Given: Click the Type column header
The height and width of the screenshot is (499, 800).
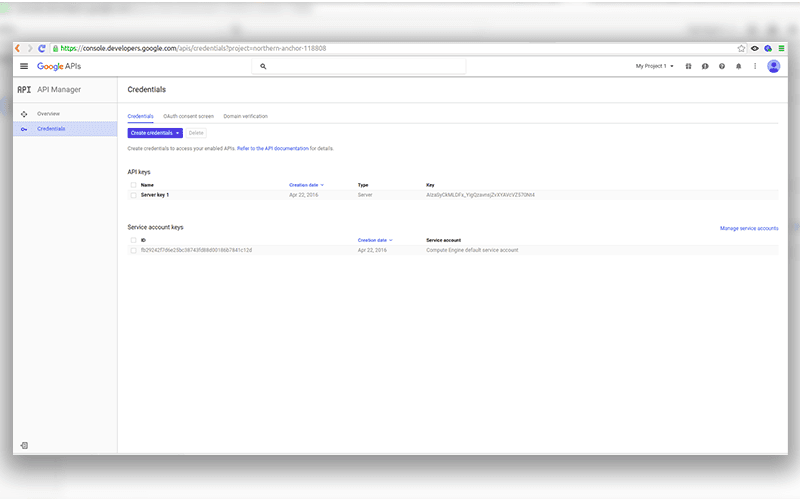Looking at the screenshot, I should coord(363,185).
